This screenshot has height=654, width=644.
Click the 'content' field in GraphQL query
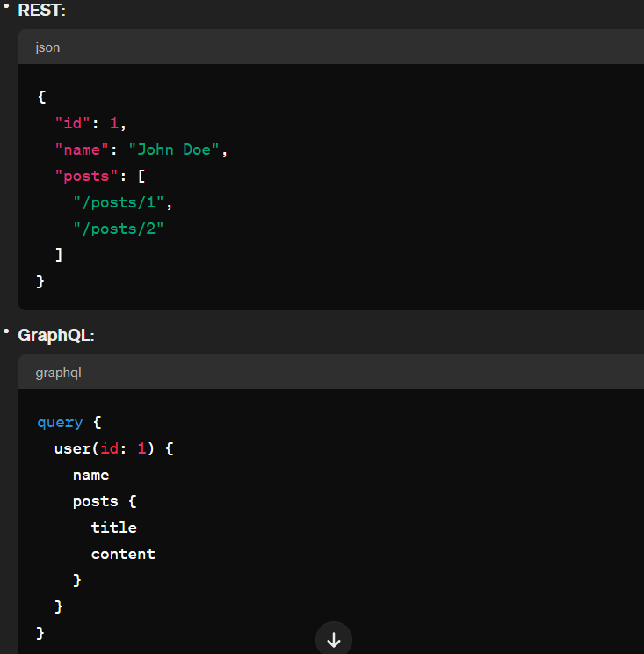pyautogui.click(x=123, y=554)
